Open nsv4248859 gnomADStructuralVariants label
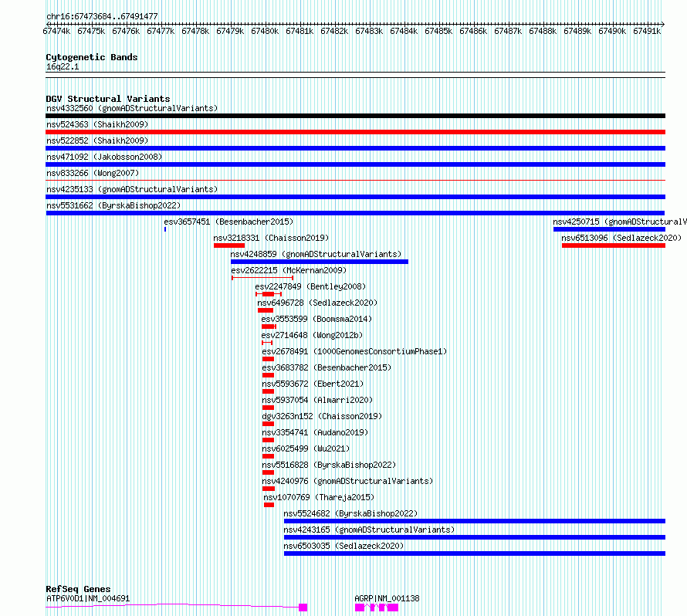The height and width of the screenshot is (616, 687). [316, 254]
